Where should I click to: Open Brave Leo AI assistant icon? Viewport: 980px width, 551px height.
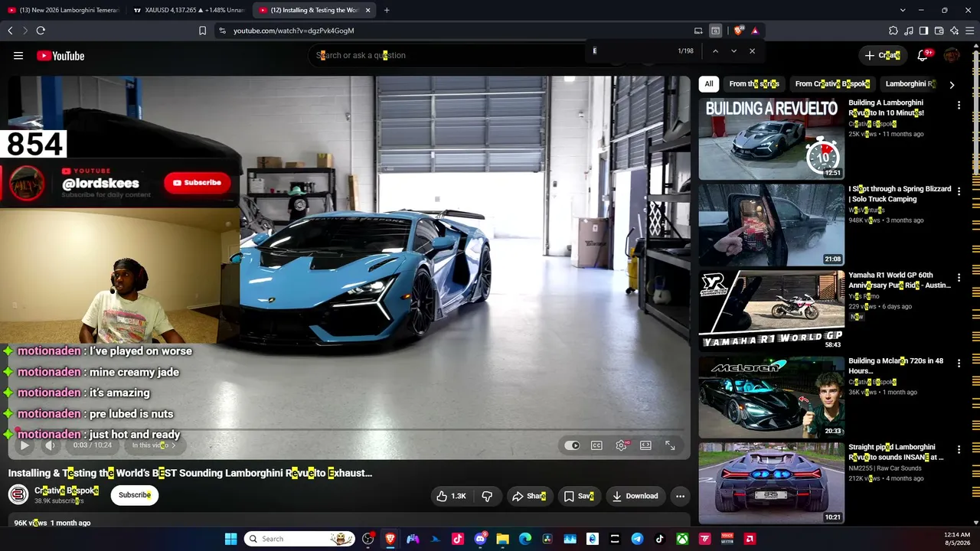coord(955,31)
